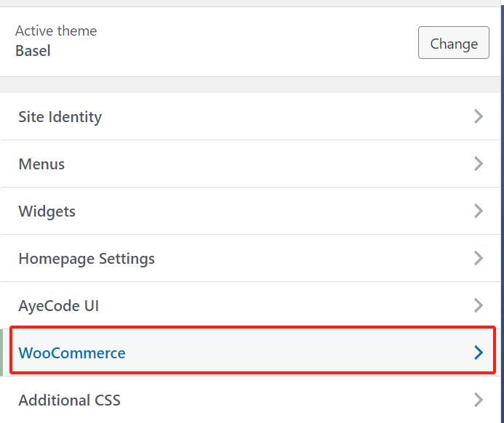The width and height of the screenshot is (504, 423).
Task: Expand Homepage Settings via its chevron
Action: point(478,258)
